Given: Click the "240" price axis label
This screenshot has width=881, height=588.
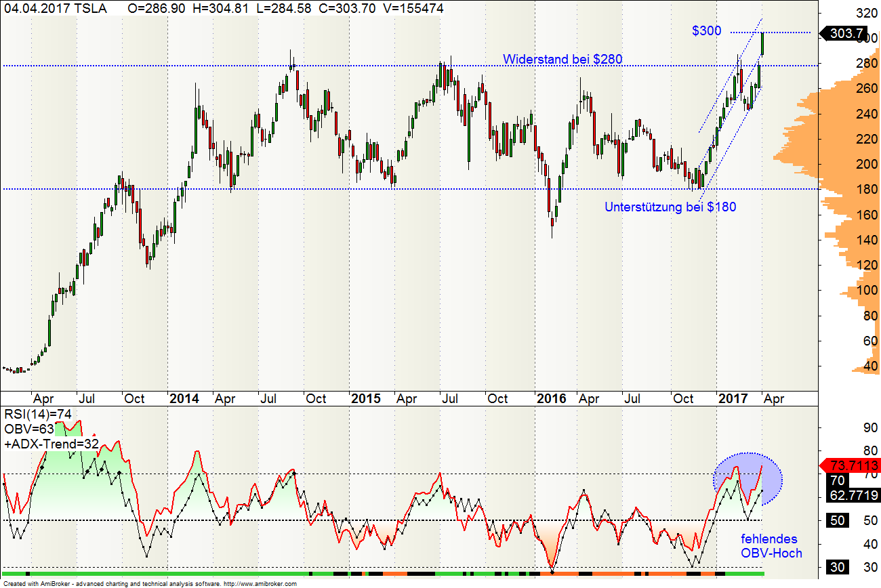Looking at the screenshot, I should coord(867,114).
